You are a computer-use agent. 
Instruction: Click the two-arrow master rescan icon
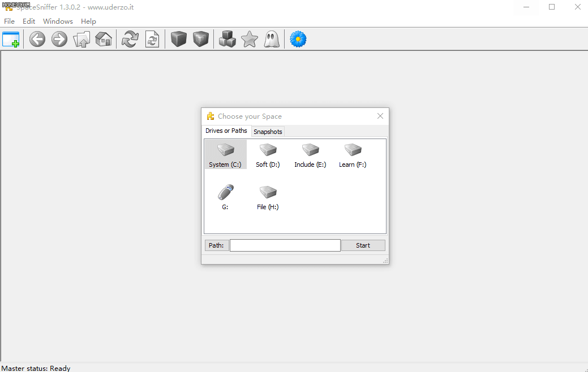(x=130, y=40)
